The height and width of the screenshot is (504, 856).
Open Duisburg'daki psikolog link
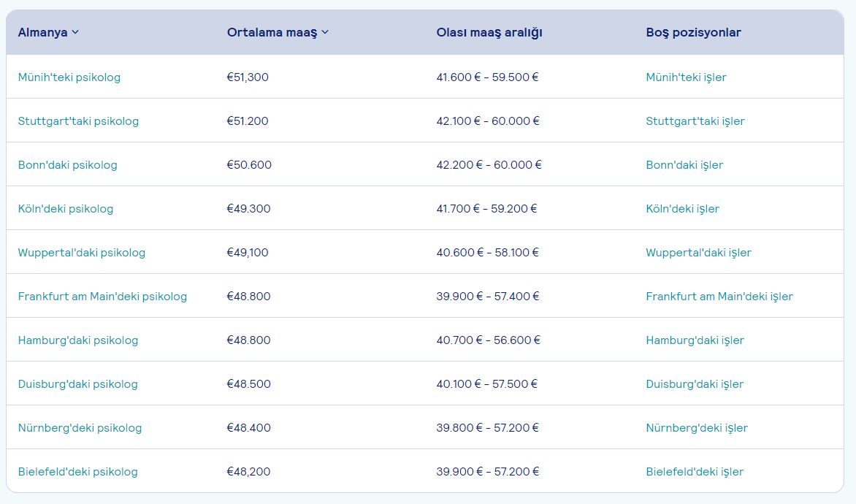click(x=77, y=384)
